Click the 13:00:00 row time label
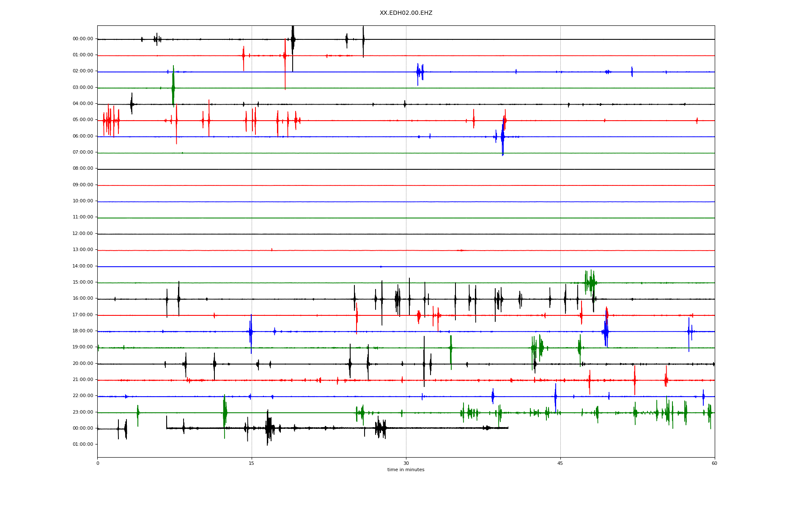Viewport: 812px width, 508px height. pos(83,250)
